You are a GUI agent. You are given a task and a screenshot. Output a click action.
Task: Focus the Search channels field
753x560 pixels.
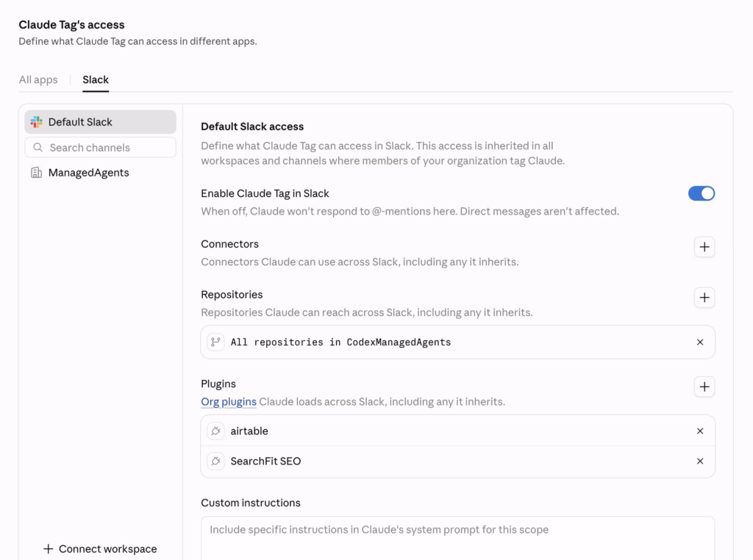pyautogui.click(x=100, y=147)
